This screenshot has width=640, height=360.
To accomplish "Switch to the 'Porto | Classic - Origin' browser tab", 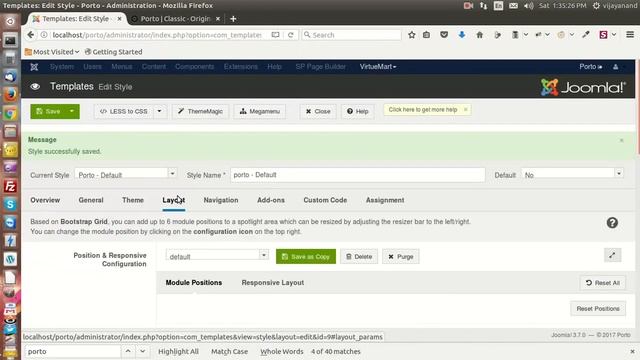I will point(175,19).
